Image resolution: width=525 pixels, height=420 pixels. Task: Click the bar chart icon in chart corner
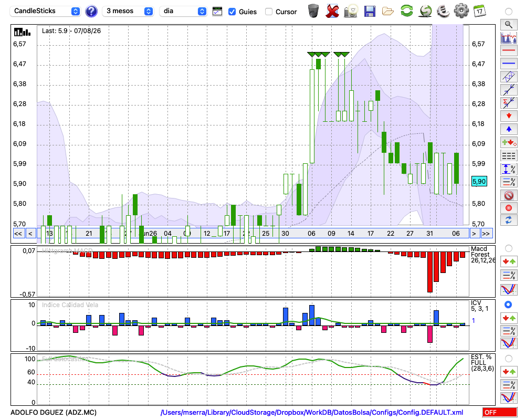coord(22,32)
